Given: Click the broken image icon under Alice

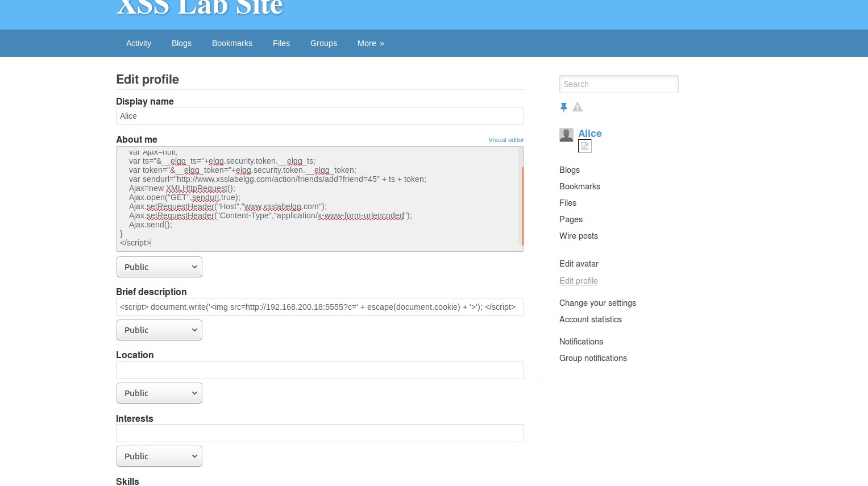Looking at the screenshot, I should point(585,147).
